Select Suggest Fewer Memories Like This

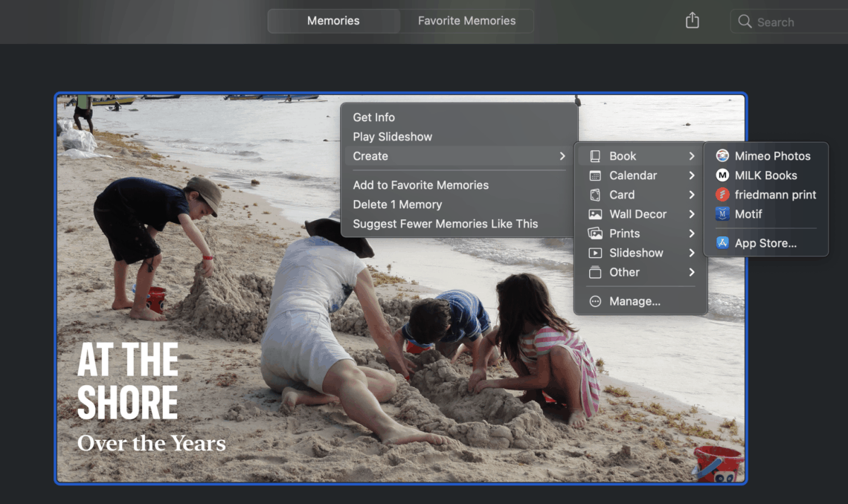[459, 224]
